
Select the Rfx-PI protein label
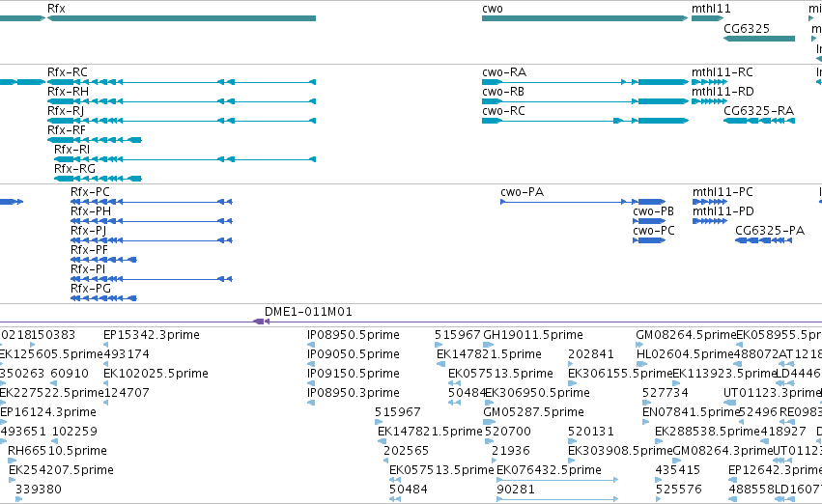(x=88, y=269)
